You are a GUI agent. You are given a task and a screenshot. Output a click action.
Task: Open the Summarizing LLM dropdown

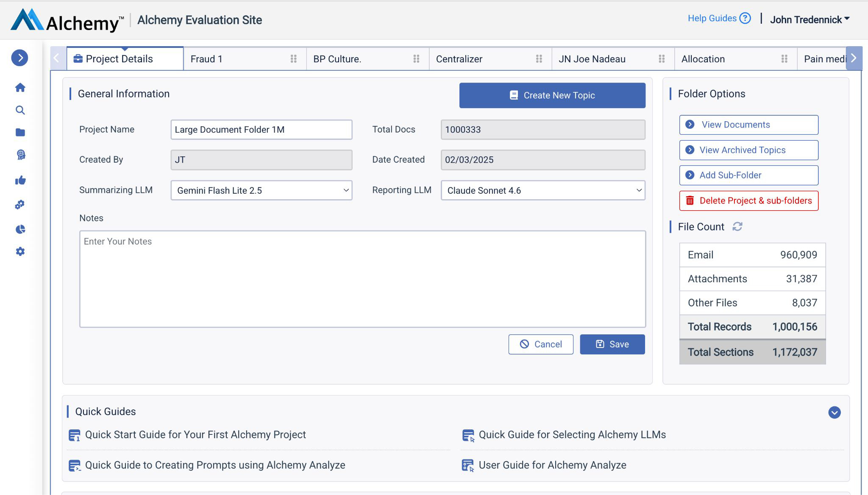point(261,190)
